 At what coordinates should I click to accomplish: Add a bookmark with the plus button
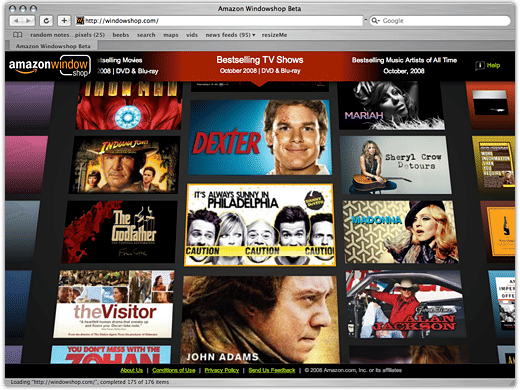(x=64, y=21)
